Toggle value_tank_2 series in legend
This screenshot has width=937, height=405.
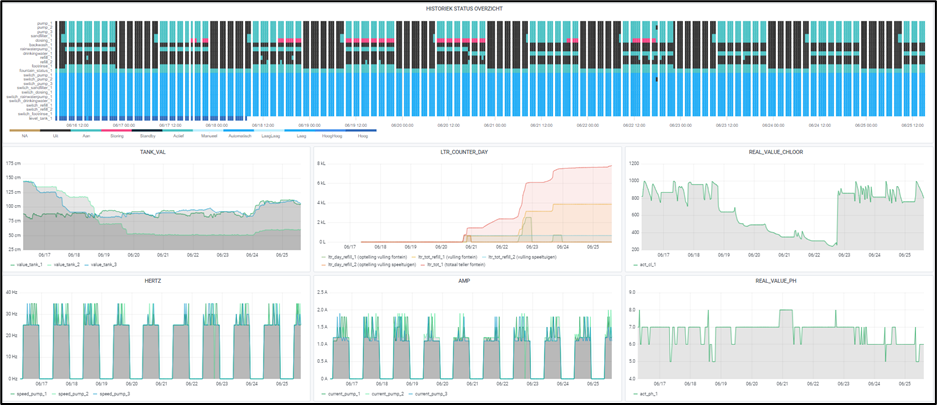tap(67, 265)
